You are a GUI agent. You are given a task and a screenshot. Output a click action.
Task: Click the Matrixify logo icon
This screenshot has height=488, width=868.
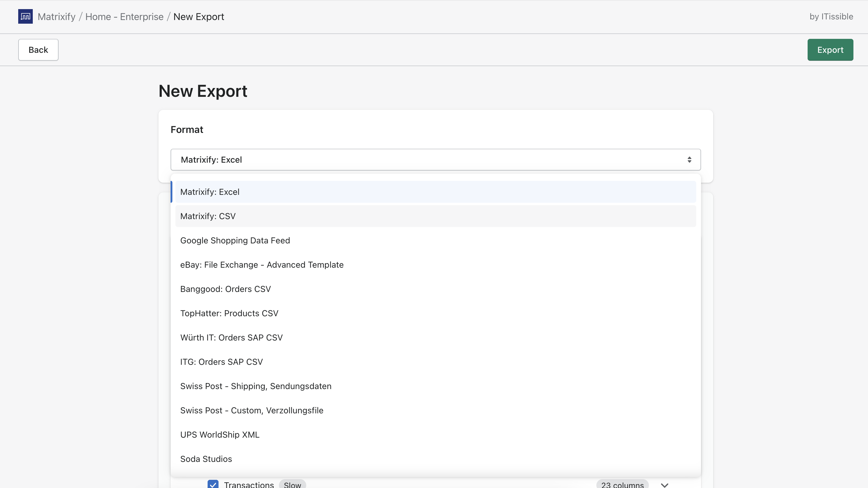coord(25,16)
